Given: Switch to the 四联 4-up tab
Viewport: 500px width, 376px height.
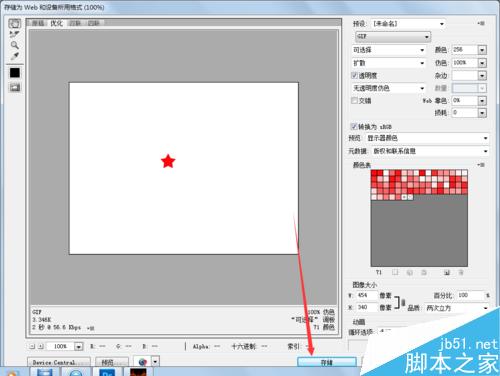Looking at the screenshot, I should coord(94,23).
